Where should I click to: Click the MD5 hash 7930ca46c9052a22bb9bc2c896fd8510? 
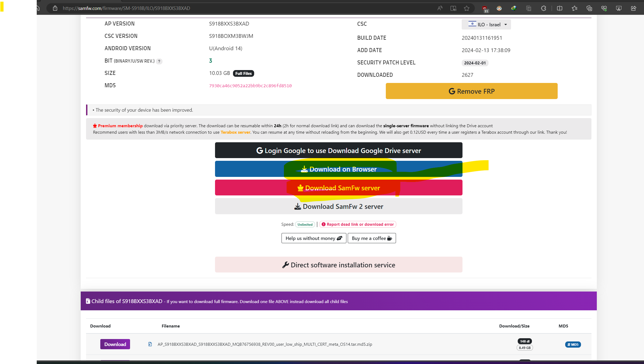pos(250,86)
